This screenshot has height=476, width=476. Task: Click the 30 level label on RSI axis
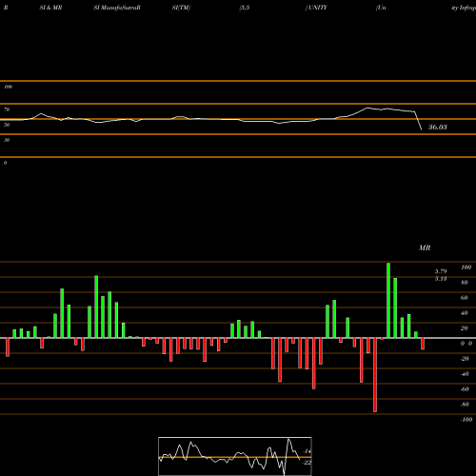pos(7,140)
